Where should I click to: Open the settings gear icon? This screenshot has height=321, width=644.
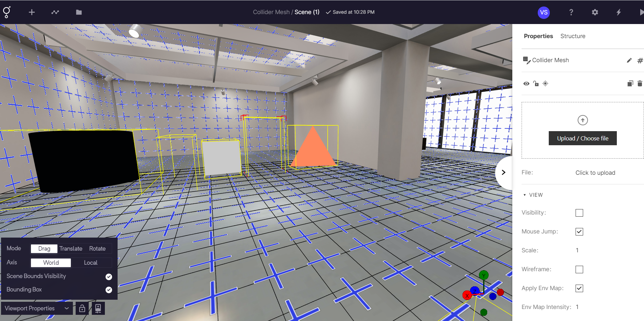(595, 12)
